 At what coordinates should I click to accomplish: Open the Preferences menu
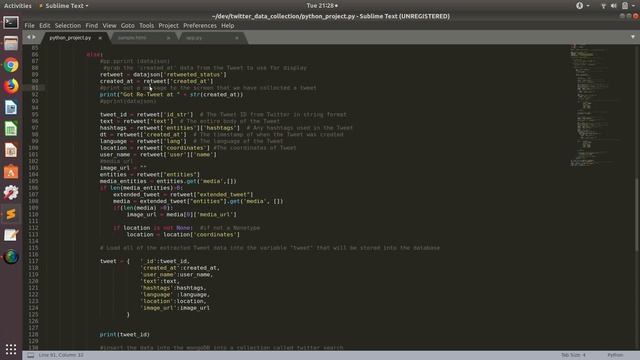pos(200,25)
